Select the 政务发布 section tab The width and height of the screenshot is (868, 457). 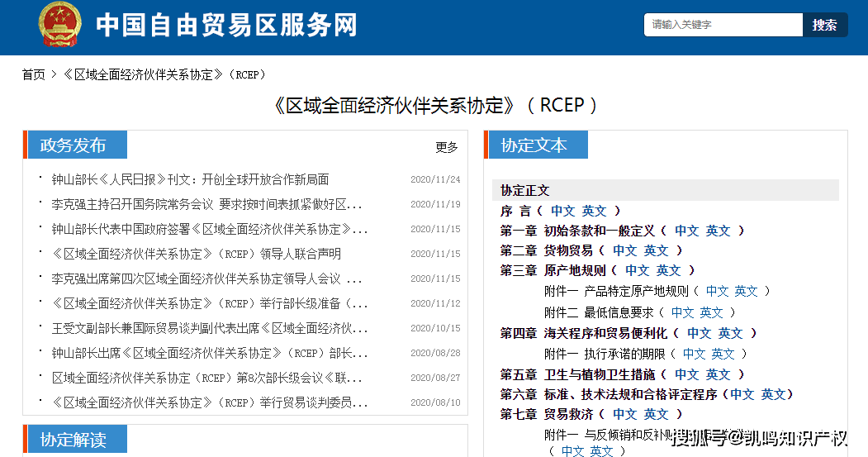coord(74,145)
